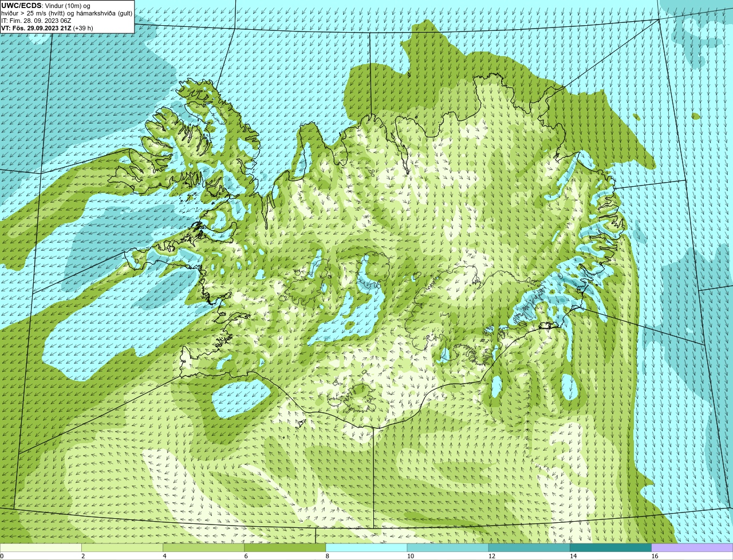Click the legend scale label "2"
733x560 pixels.
pyautogui.click(x=83, y=556)
